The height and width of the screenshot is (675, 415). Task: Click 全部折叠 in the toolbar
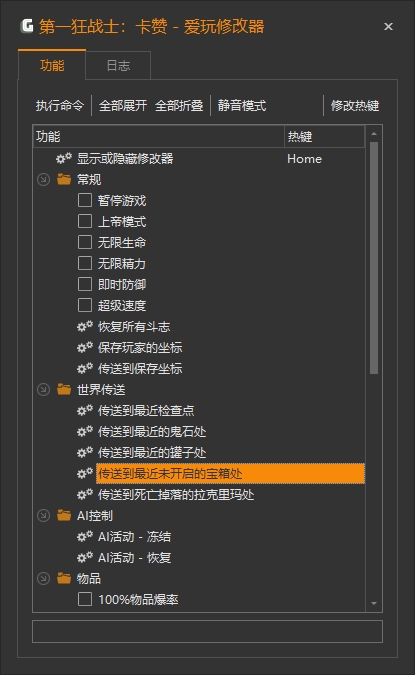pyautogui.click(x=179, y=105)
